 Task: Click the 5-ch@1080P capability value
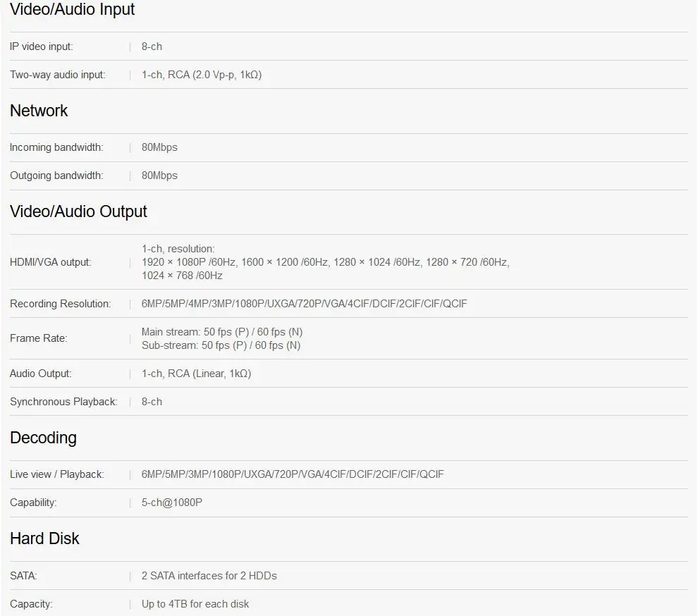pos(172,503)
